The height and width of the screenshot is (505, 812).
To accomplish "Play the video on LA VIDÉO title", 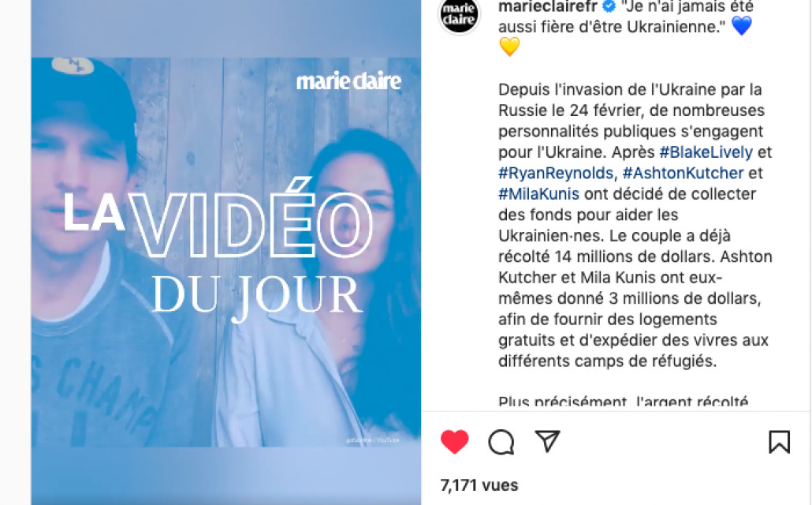I will (218, 218).
